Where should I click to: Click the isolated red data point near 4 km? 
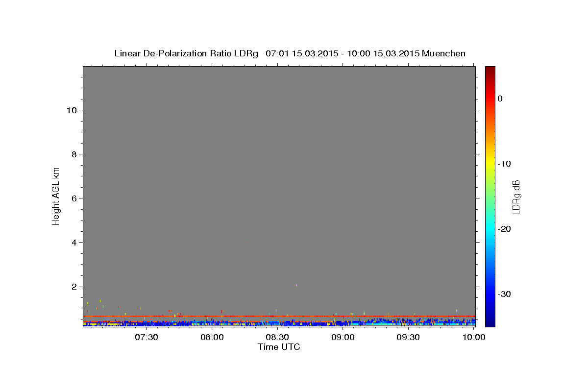point(246,242)
